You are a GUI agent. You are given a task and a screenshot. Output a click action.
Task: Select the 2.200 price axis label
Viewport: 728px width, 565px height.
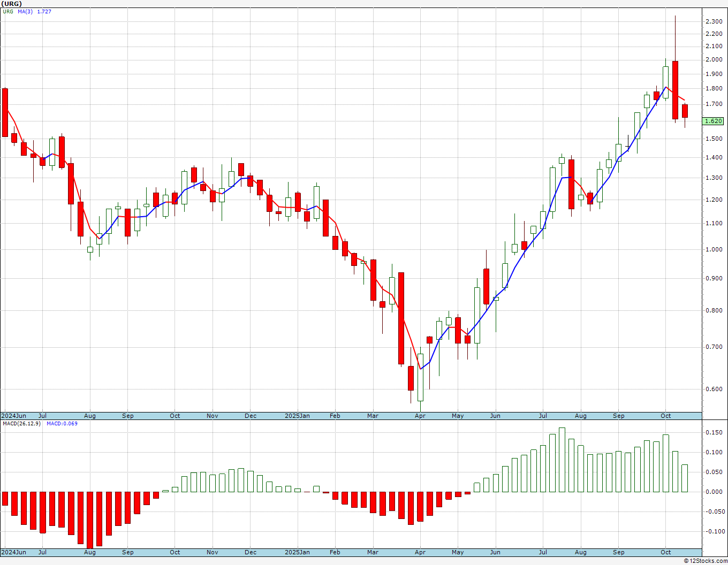714,34
